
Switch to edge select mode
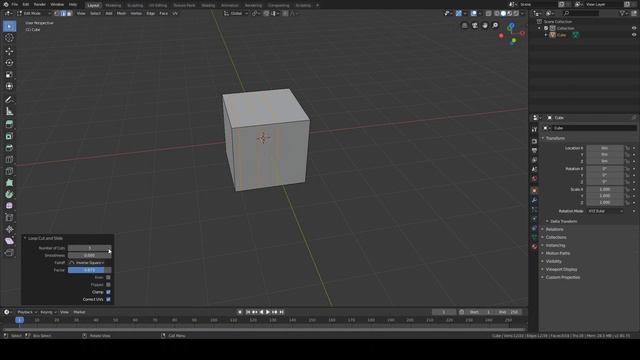63,13
